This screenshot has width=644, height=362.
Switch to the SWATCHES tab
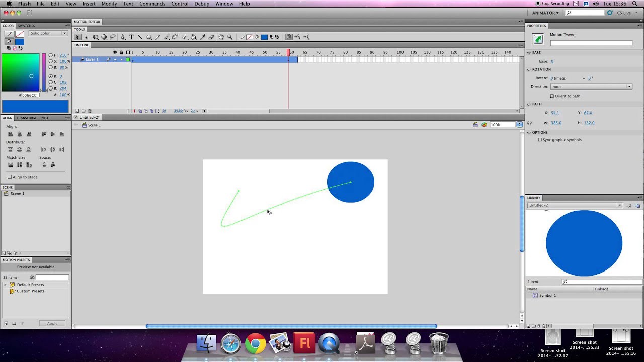point(26,26)
